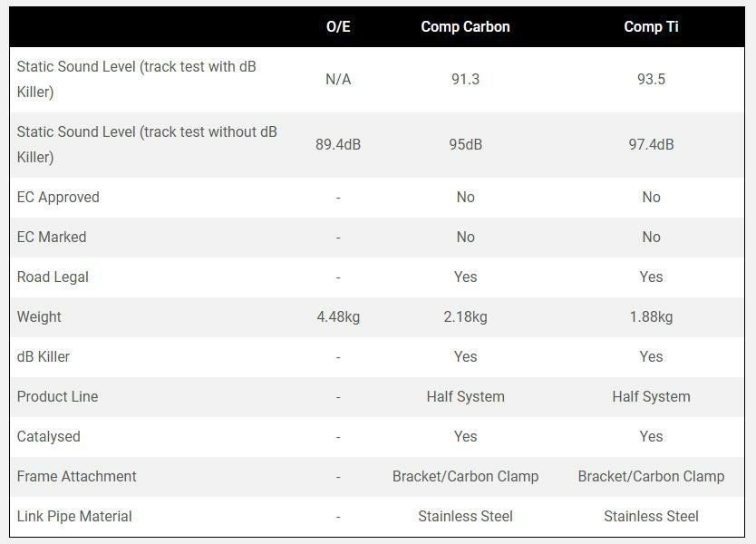This screenshot has width=756, height=544.
Task: Click Half System under Comp Carbon
Action: click(x=465, y=397)
